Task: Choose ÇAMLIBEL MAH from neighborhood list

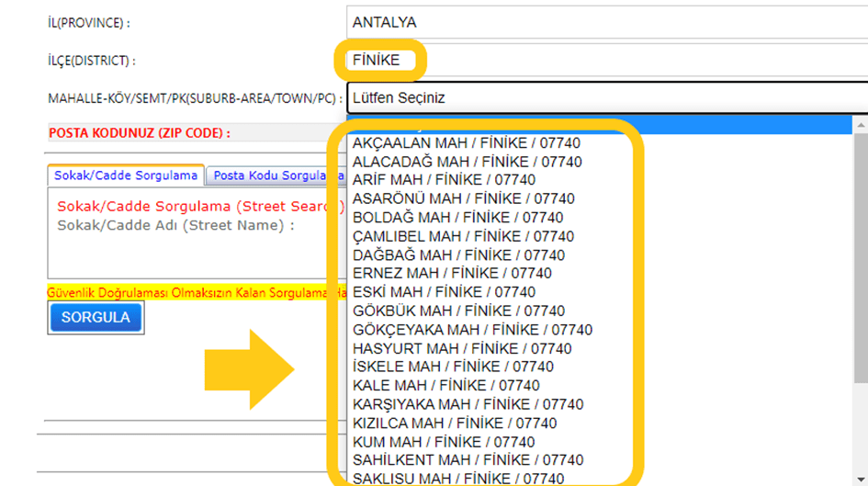Action: coord(463,236)
